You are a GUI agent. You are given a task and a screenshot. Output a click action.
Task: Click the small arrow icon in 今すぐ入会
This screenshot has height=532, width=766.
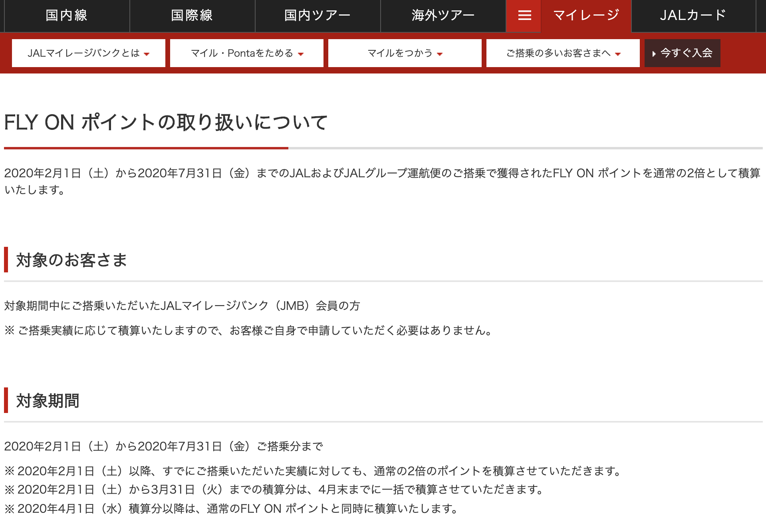click(x=654, y=54)
